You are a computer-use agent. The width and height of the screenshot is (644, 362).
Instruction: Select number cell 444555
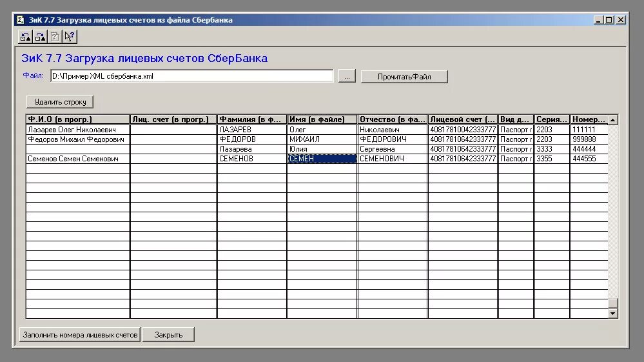click(589, 159)
